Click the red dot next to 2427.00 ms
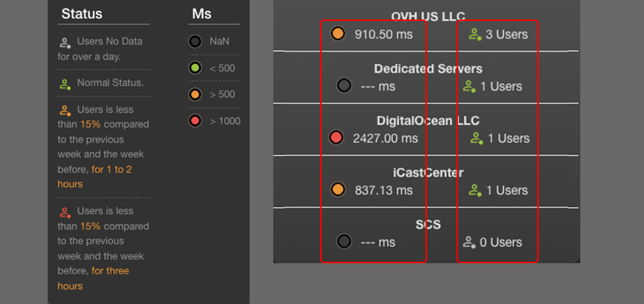The image size is (644, 304). [x=336, y=137]
